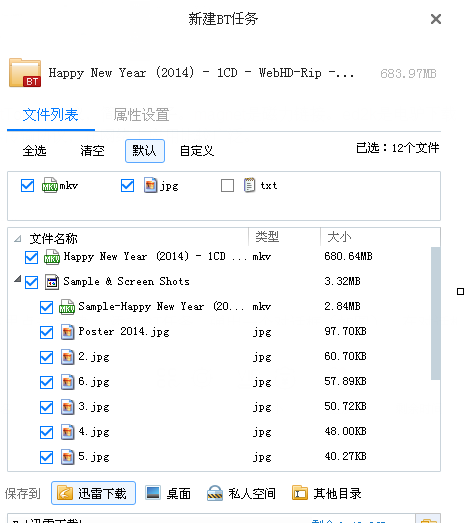Uncheck the Happy New Year (2014) mkv file

(x=31, y=257)
